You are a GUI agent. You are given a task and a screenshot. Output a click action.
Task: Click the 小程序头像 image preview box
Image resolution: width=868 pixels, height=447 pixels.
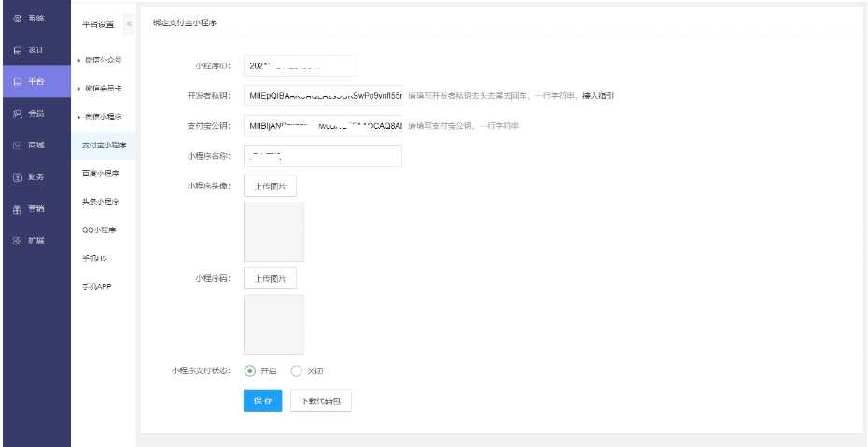click(x=274, y=232)
